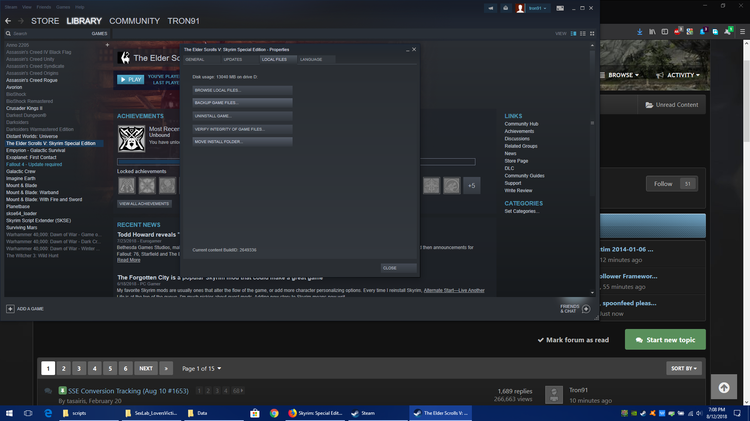Open Unread Content in forum
Image resolution: width=750 pixels, height=421 pixels.
672,105
